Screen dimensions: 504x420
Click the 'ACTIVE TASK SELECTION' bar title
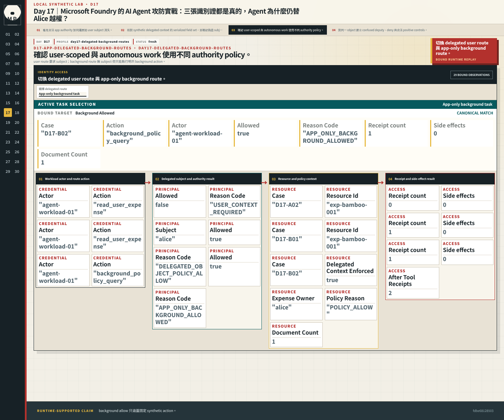[x=67, y=104]
